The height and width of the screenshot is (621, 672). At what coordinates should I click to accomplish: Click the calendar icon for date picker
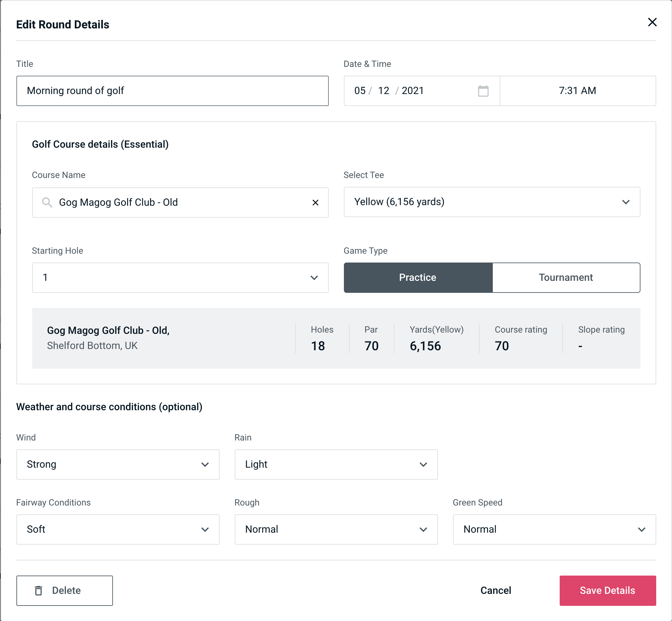pyautogui.click(x=484, y=91)
